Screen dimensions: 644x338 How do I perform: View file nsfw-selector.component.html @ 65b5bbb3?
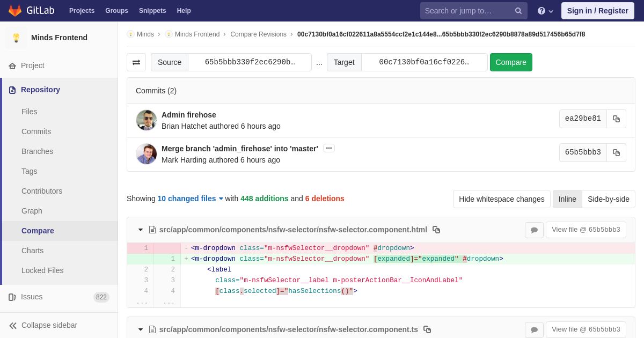point(586,230)
